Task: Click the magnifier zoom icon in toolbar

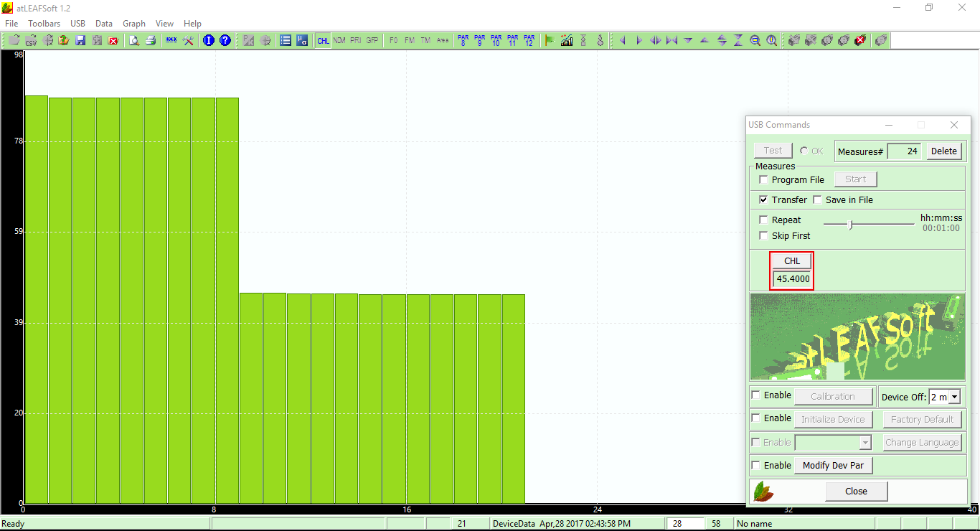Action: pos(755,41)
